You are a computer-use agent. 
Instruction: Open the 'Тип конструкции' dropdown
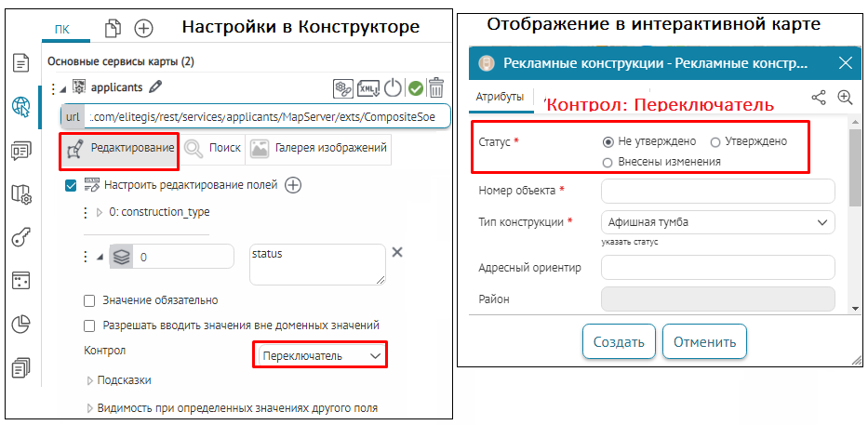tap(717, 222)
